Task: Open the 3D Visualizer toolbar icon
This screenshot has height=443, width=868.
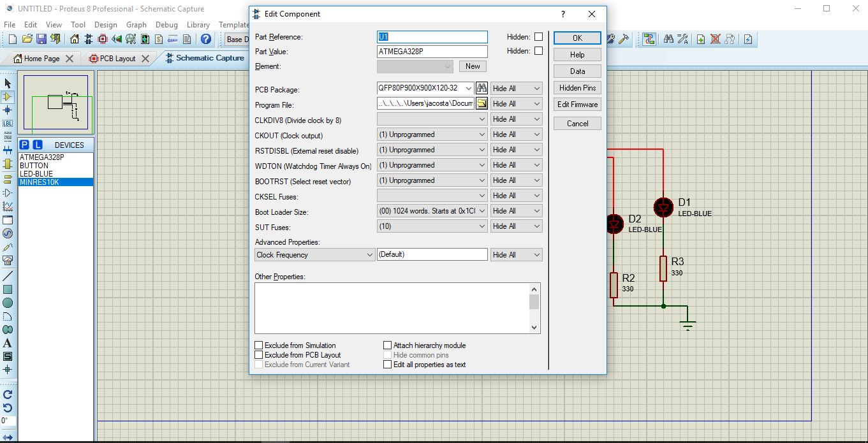Action: (117, 39)
